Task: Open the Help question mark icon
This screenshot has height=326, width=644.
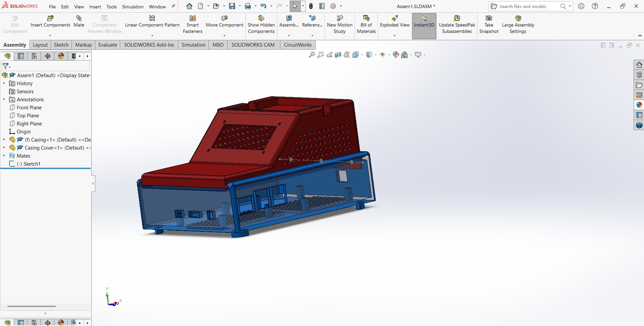Action: coord(595,6)
